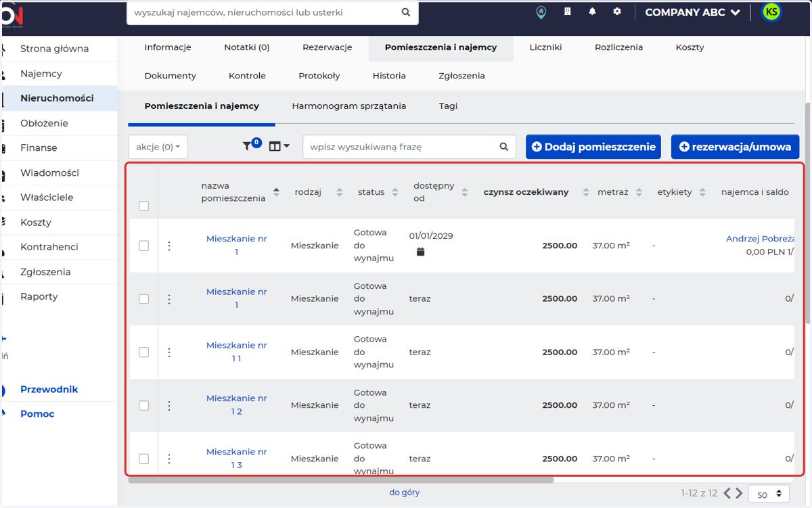
Task: Open the COMPANY ABC selector
Action: pos(692,12)
